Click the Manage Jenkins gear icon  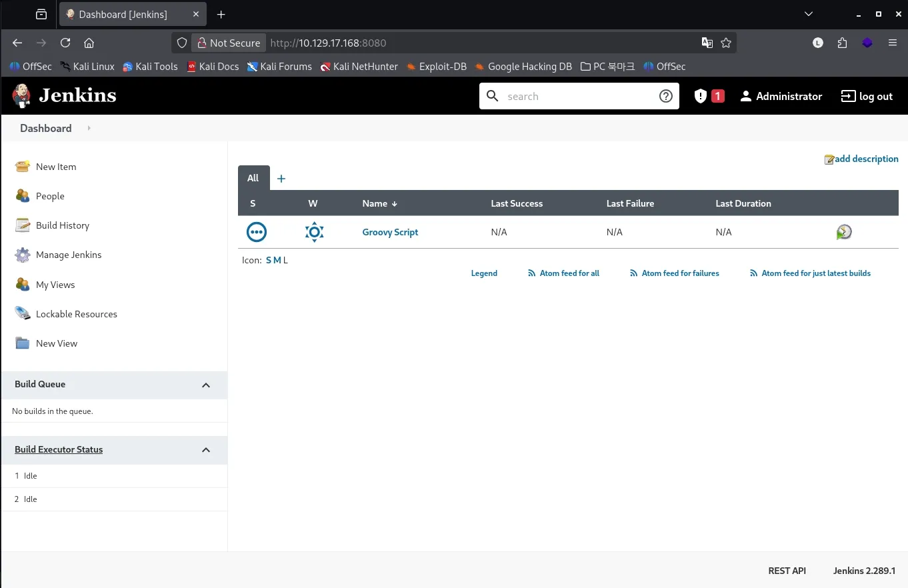[23, 255]
